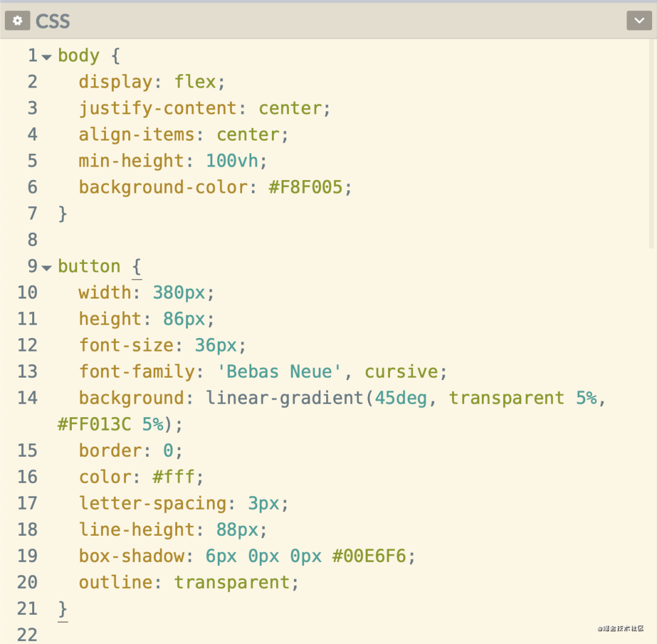This screenshot has height=644, width=657.
Task: Click the closing brace on line 21
Action: tap(63, 609)
